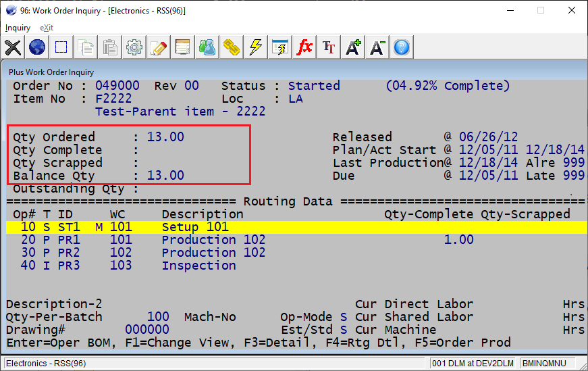Click the Released date 06/26/12
588x371 pixels.
[x=488, y=137]
